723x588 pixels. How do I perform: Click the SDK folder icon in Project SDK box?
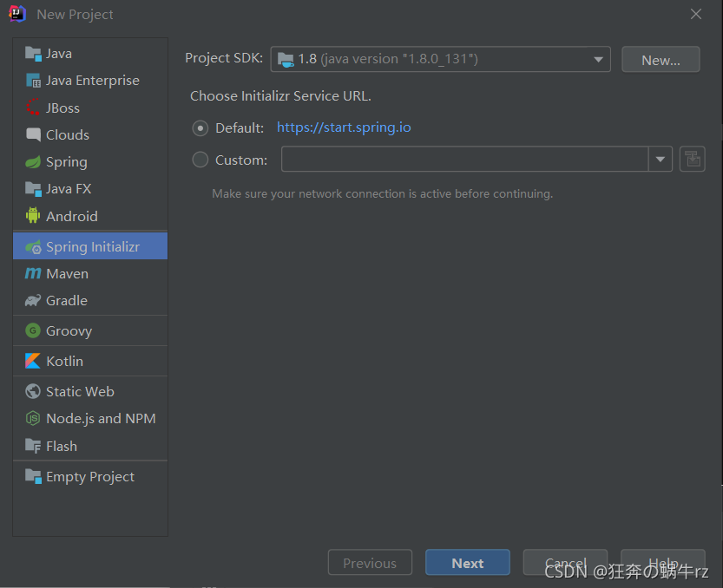coord(286,60)
